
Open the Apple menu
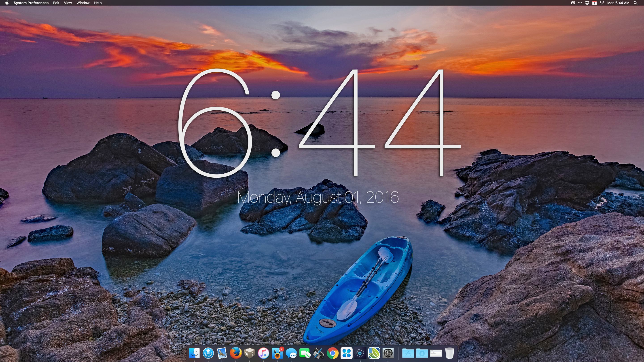click(x=7, y=3)
